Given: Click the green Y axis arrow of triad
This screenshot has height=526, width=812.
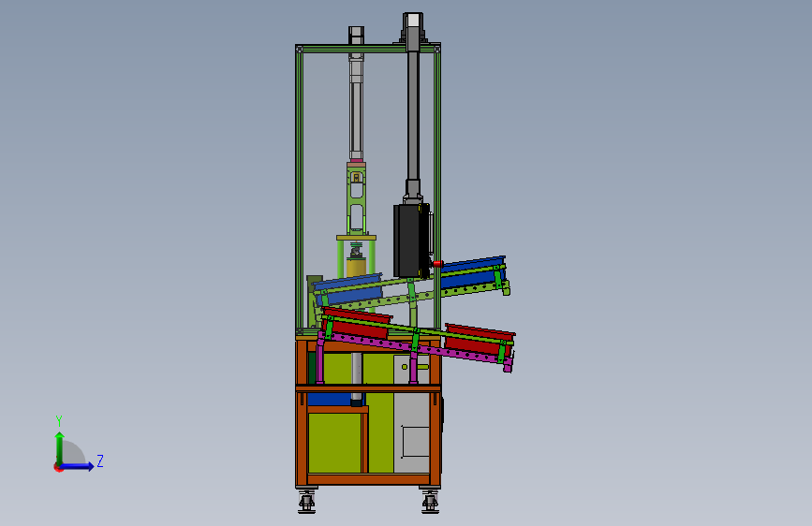Looking at the screenshot, I should click(60, 448).
